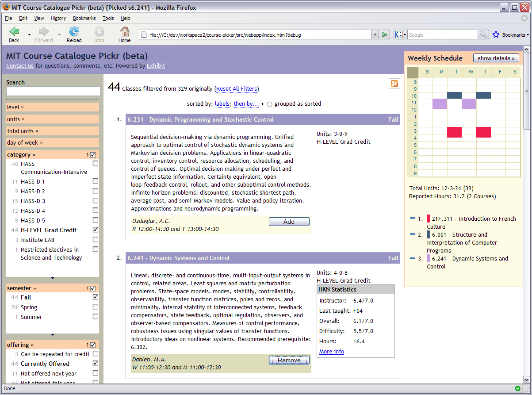Viewport: 532px width, 395px height.
Task: Click the search magnifier icon in the Google box
Action: [483, 35]
